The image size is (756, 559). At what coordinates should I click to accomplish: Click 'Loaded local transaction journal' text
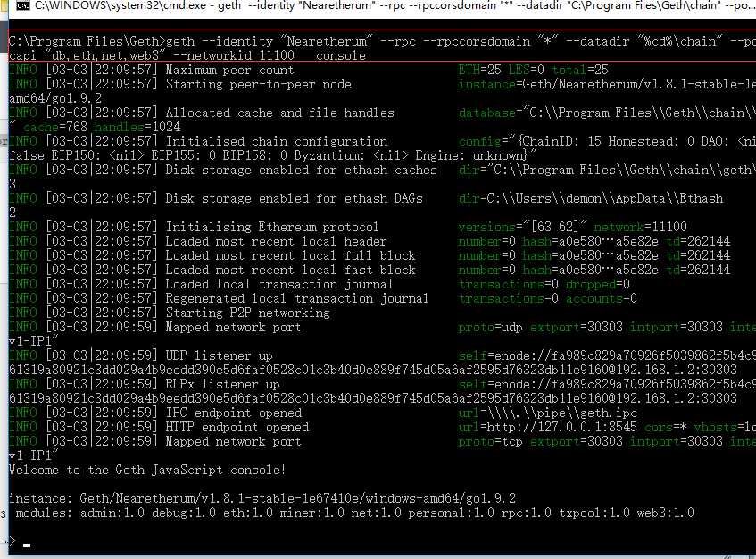coord(279,284)
